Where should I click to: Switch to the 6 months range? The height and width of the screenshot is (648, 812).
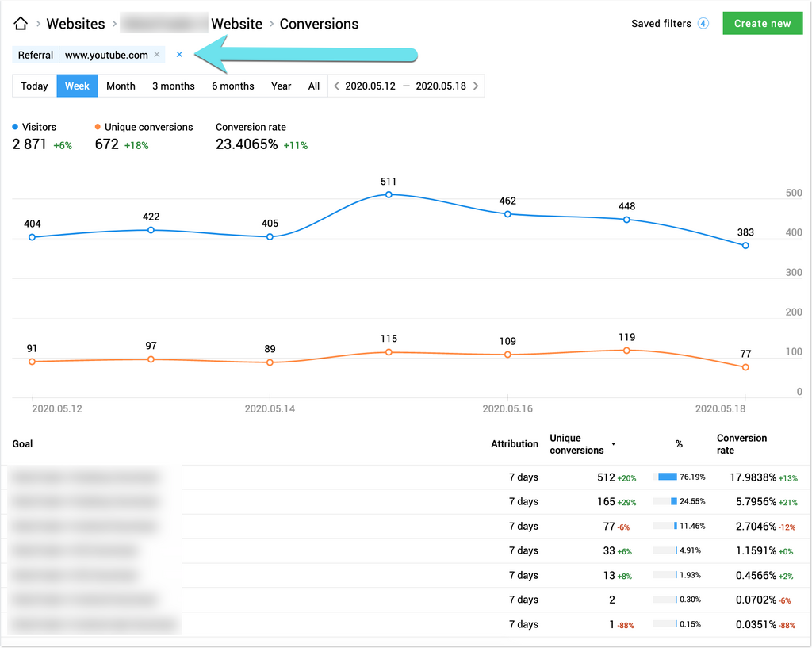[232, 86]
